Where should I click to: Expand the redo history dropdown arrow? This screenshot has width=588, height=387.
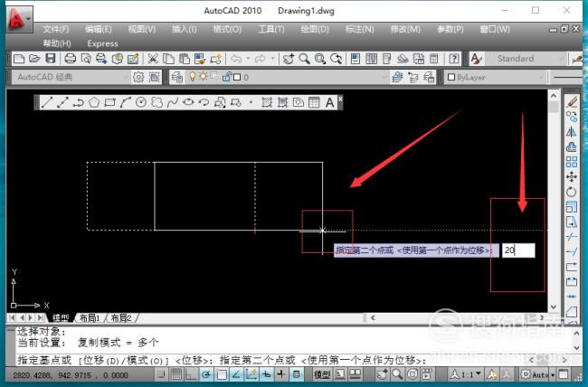pos(272,59)
